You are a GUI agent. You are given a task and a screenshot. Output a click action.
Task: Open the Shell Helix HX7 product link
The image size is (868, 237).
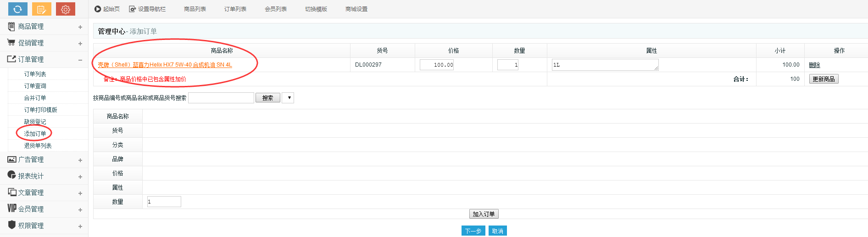(165, 65)
